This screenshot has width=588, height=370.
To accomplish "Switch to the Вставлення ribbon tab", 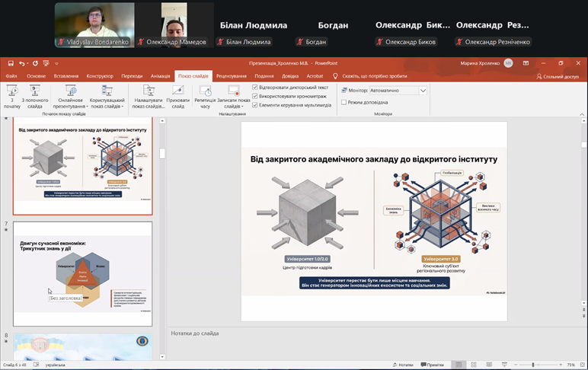I will click(66, 76).
